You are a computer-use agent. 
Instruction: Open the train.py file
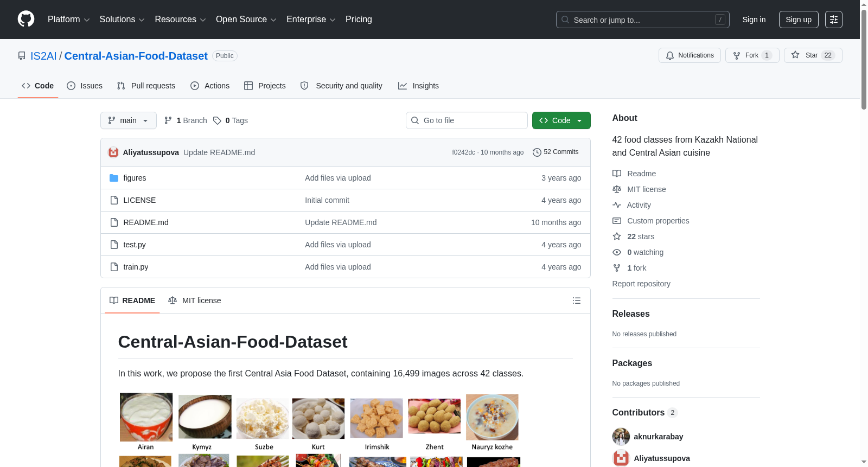point(136,267)
